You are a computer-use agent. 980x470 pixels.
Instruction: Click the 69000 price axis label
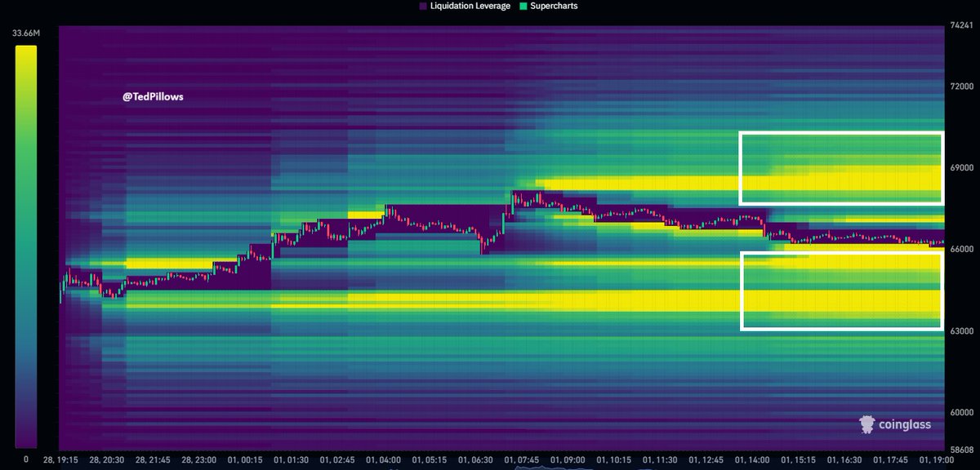click(962, 167)
